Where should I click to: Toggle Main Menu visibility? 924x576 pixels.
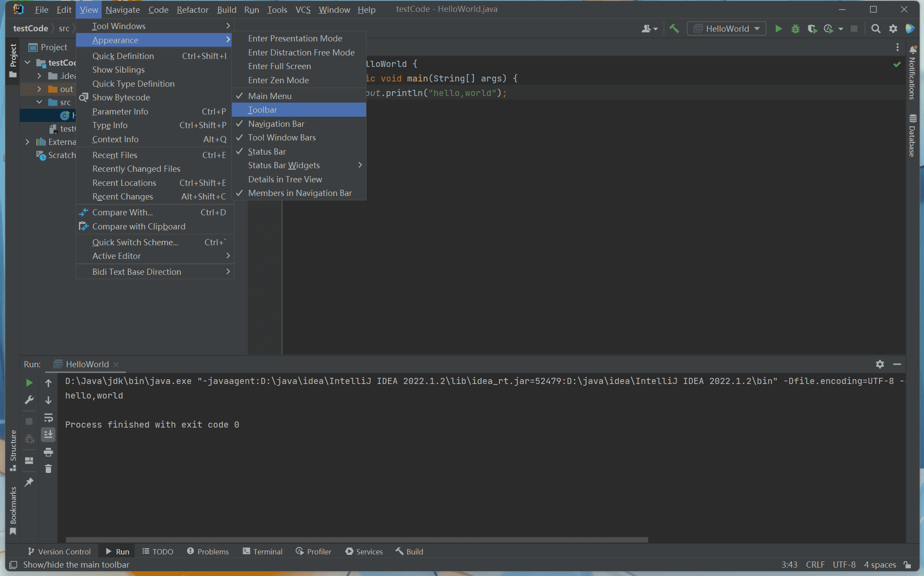[x=299, y=96]
